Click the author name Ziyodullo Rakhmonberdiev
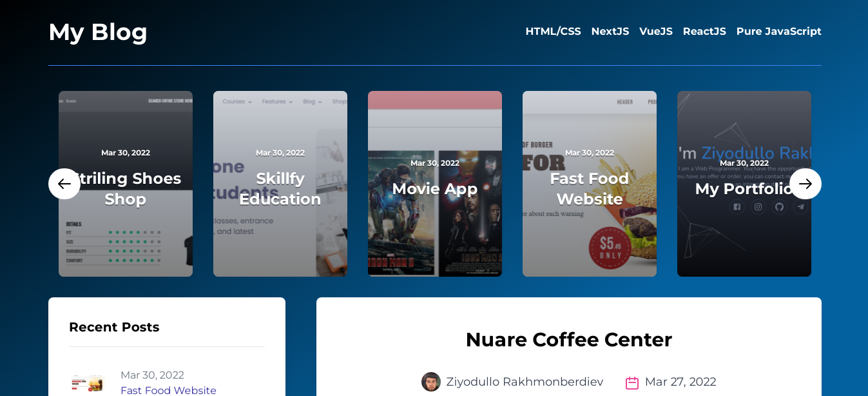868x396 pixels. point(525,382)
